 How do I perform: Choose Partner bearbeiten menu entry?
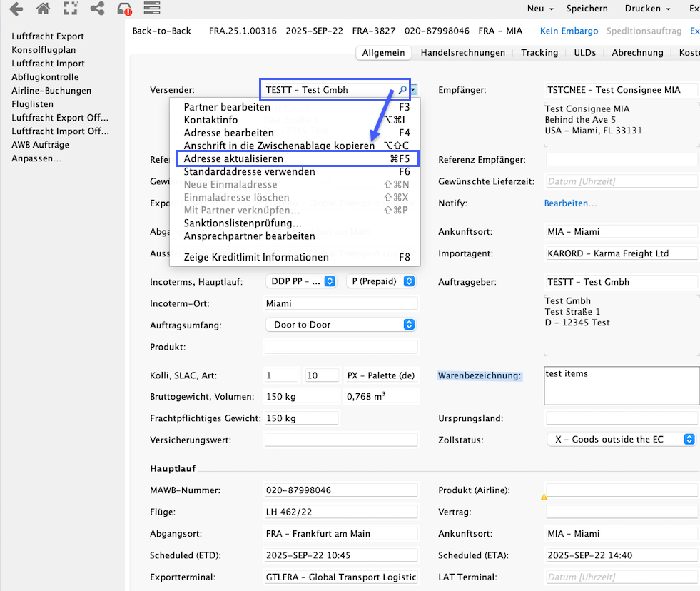227,107
